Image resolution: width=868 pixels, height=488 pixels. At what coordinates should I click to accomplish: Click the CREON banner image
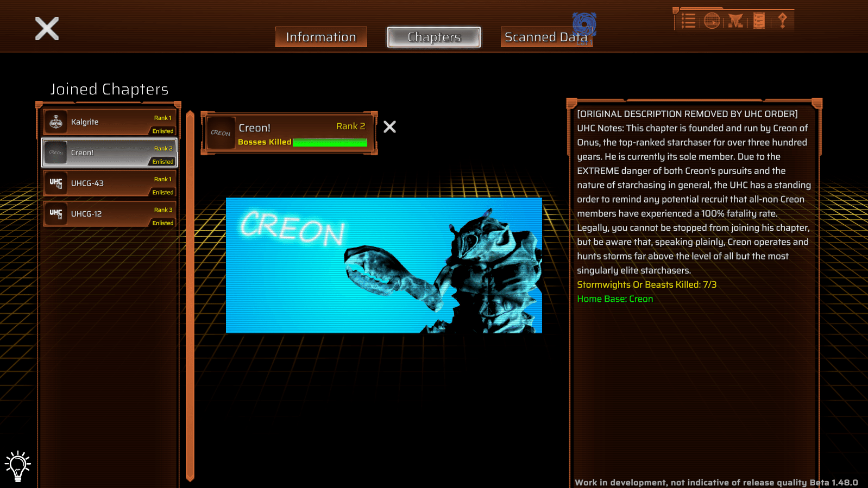384,265
